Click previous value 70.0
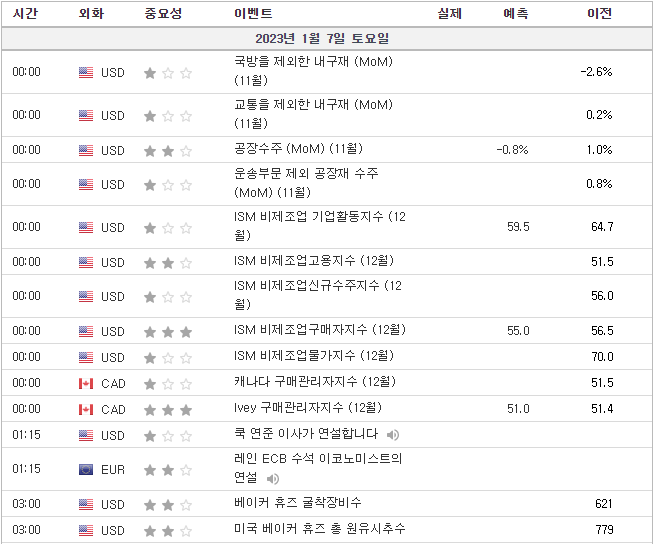This screenshot has width=654, height=544. pyautogui.click(x=602, y=357)
